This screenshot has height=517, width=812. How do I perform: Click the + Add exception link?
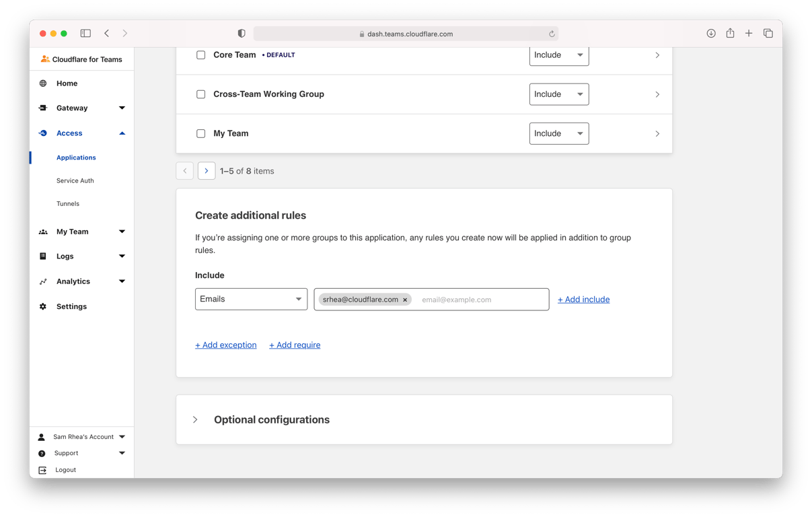225,345
